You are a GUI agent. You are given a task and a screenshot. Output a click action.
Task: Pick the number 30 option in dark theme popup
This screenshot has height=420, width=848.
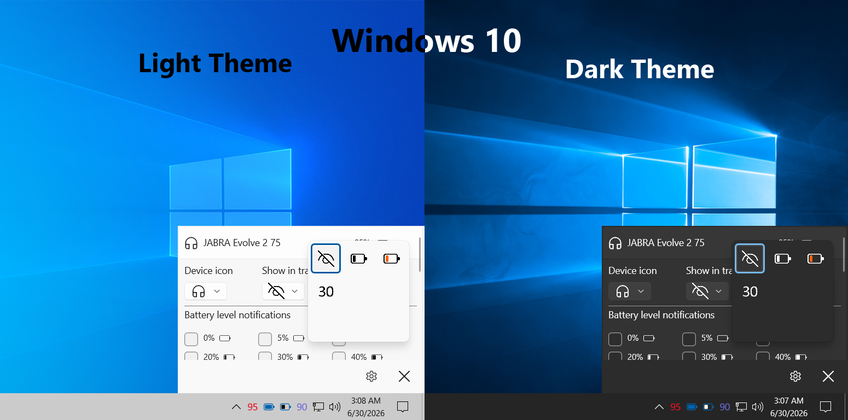(750, 292)
